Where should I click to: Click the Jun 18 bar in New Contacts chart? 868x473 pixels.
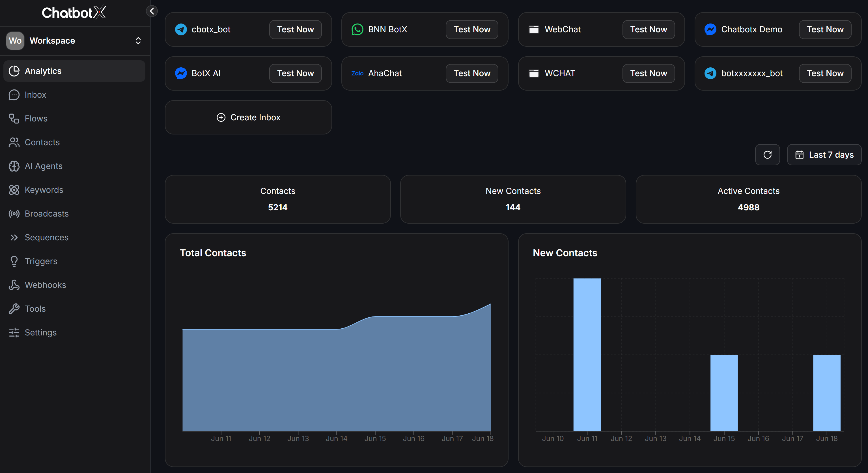click(x=827, y=393)
